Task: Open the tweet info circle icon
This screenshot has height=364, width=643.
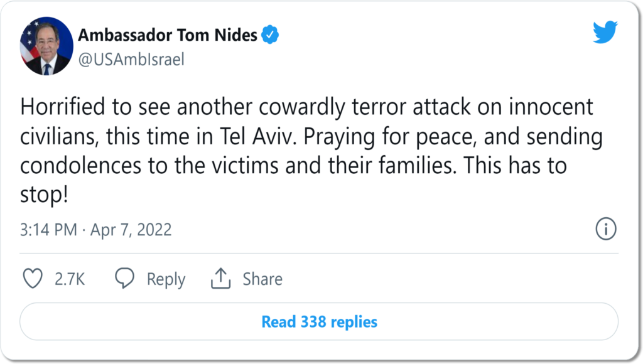Action: [x=605, y=229]
